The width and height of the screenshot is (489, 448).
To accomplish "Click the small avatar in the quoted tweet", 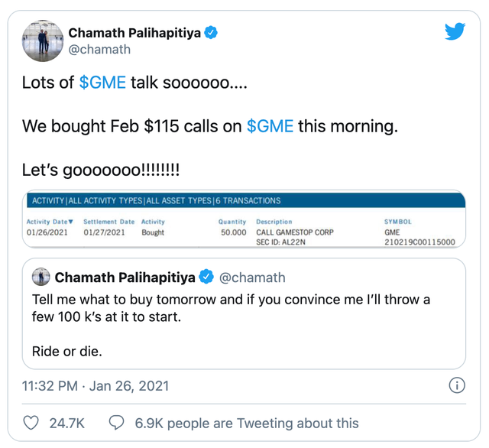I will coord(41,277).
